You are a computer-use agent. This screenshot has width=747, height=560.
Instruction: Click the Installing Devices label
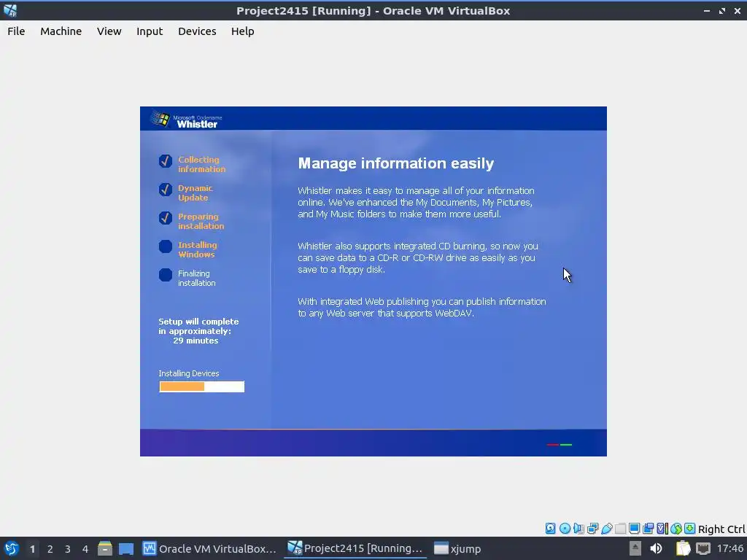[x=189, y=373]
